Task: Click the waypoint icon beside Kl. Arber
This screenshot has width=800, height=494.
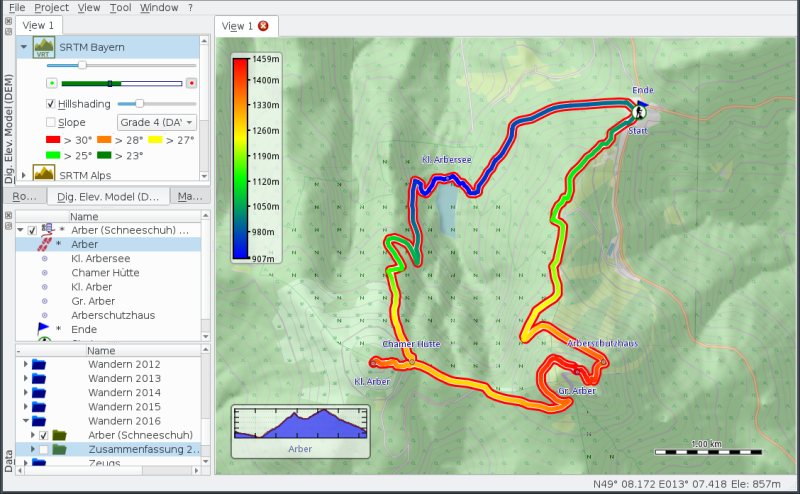Action: point(44,287)
